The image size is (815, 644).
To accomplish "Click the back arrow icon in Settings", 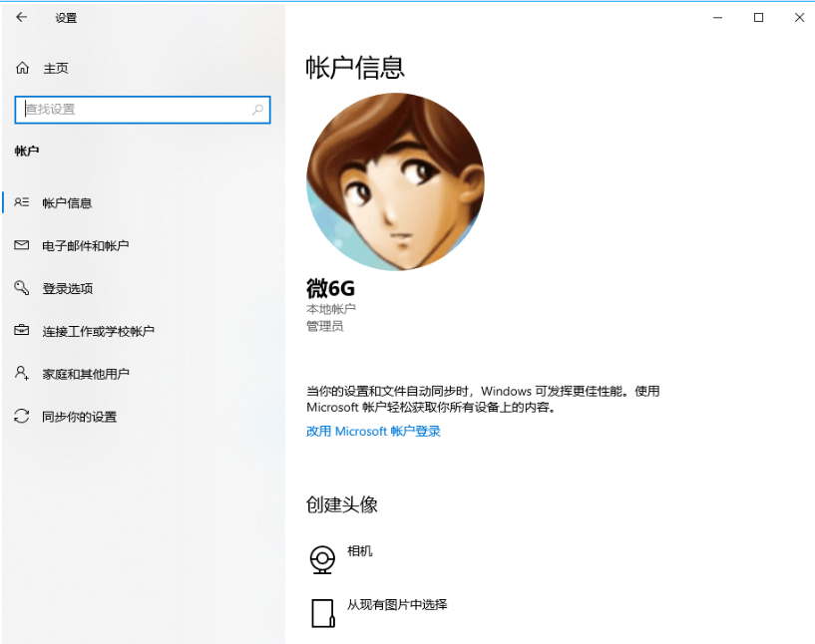I will pos(21,17).
